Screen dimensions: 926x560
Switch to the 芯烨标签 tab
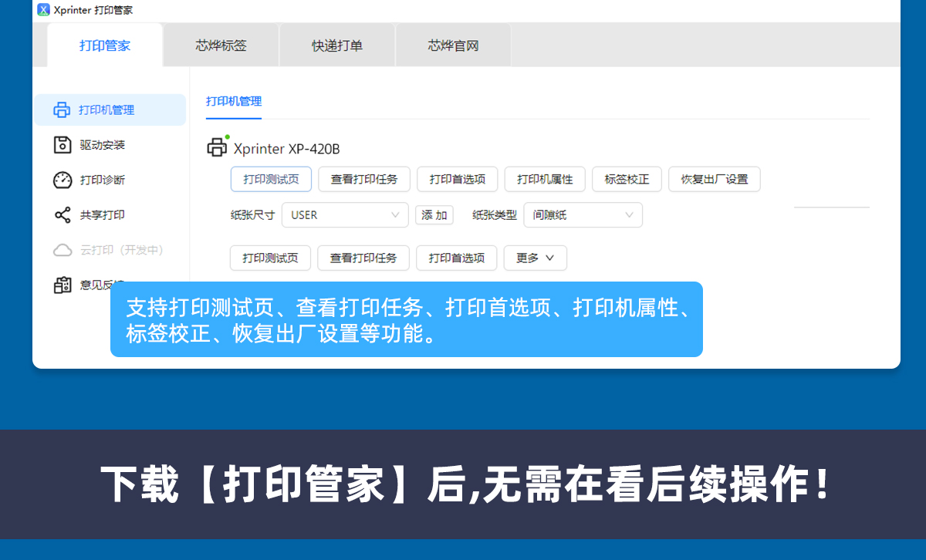click(x=221, y=46)
